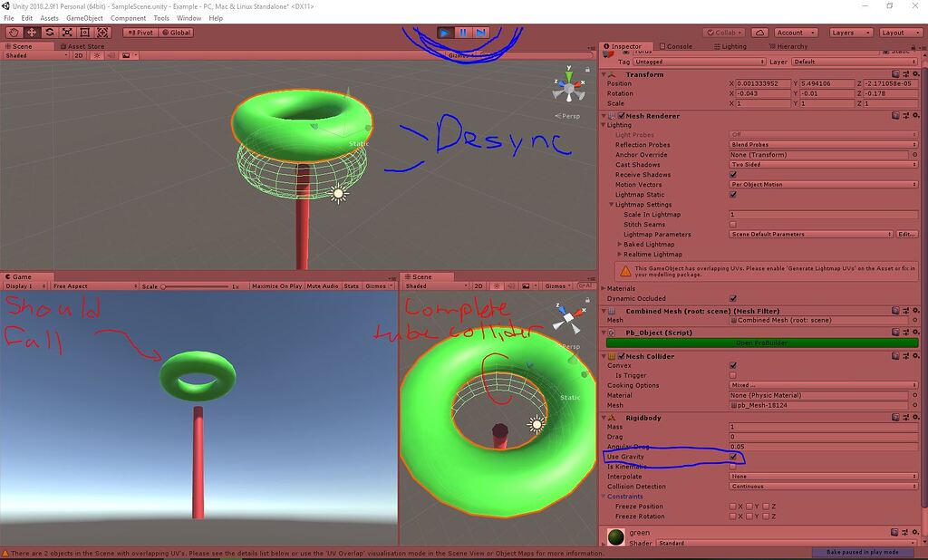Click the Pause button in the toolbar
This screenshot has width=928, height=560.
[x=463, y=32]
